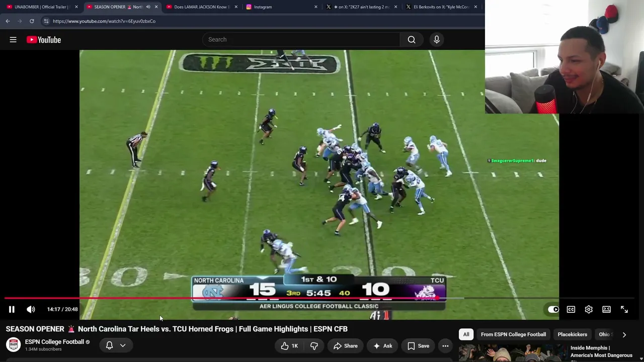Viewport: 644px width, 362px height.
Task: Switch to theater mode
Action: click(606, 310)
